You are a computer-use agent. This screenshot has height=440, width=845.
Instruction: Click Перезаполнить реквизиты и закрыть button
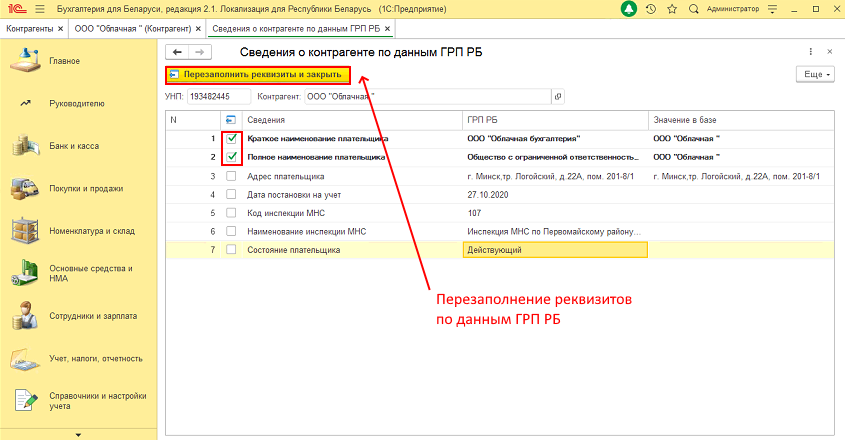(258, 75)
